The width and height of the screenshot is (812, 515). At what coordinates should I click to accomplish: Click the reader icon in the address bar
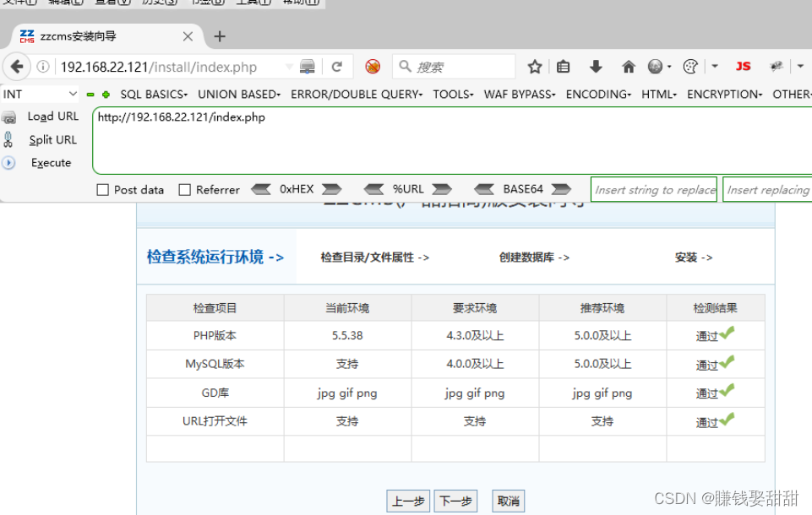pyautogui.click(x=307, y=67)
